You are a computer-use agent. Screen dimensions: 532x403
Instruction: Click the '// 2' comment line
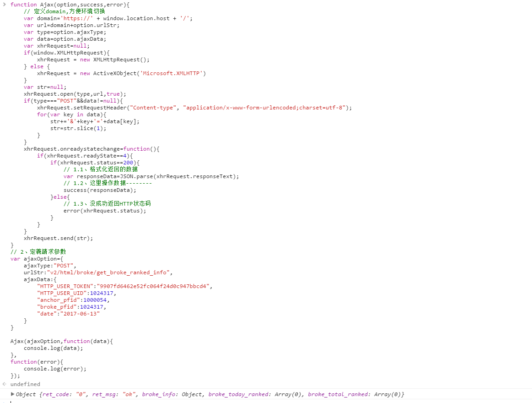(38, 252)
